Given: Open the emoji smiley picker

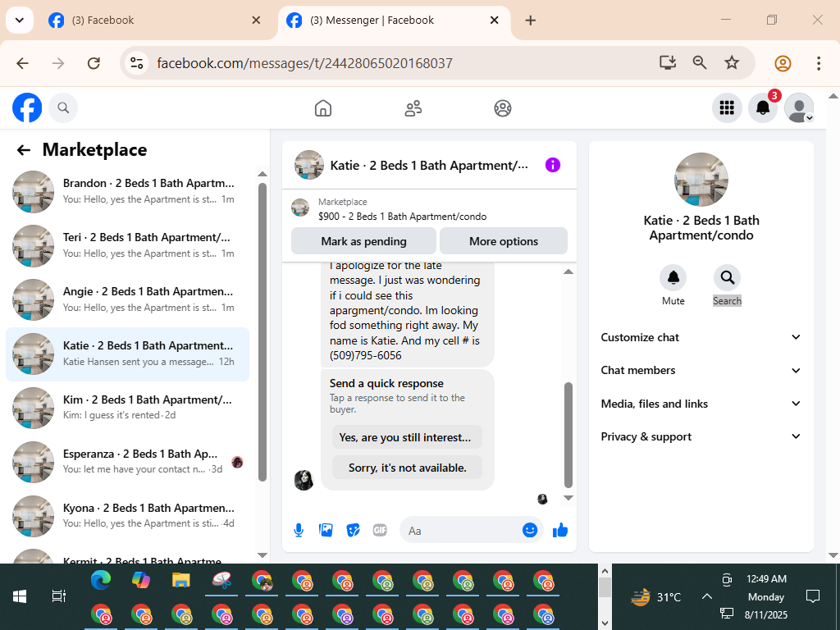Looking at the screenshot, I should point(530,531).
